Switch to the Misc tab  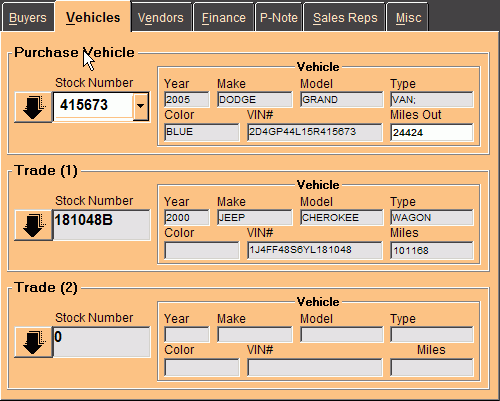(x=408, y=18)
